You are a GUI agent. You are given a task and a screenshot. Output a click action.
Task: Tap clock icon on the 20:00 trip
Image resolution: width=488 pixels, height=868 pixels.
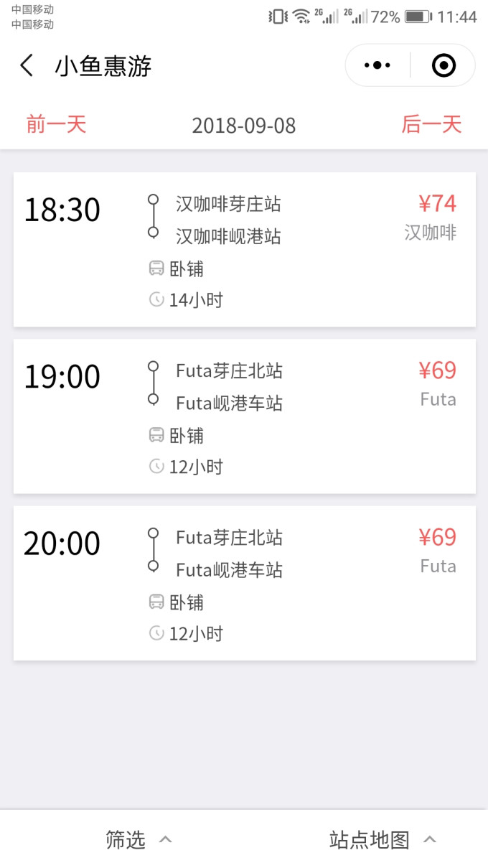156,633
